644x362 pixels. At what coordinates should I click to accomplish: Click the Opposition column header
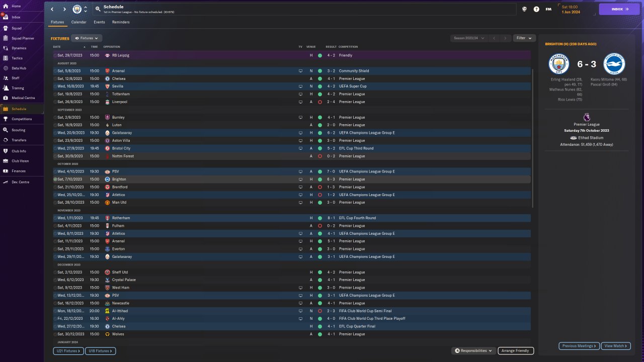coord(112,47)
